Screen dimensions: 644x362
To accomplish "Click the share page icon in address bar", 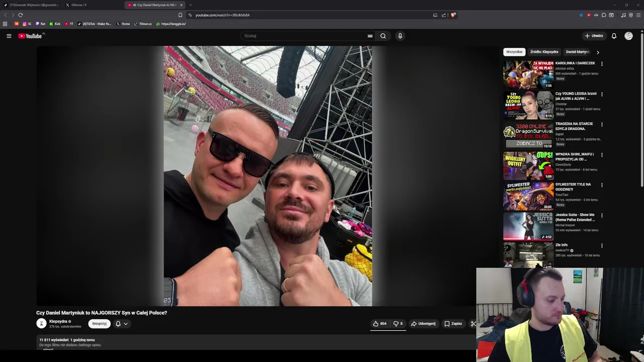I will (x=444, y=15).
